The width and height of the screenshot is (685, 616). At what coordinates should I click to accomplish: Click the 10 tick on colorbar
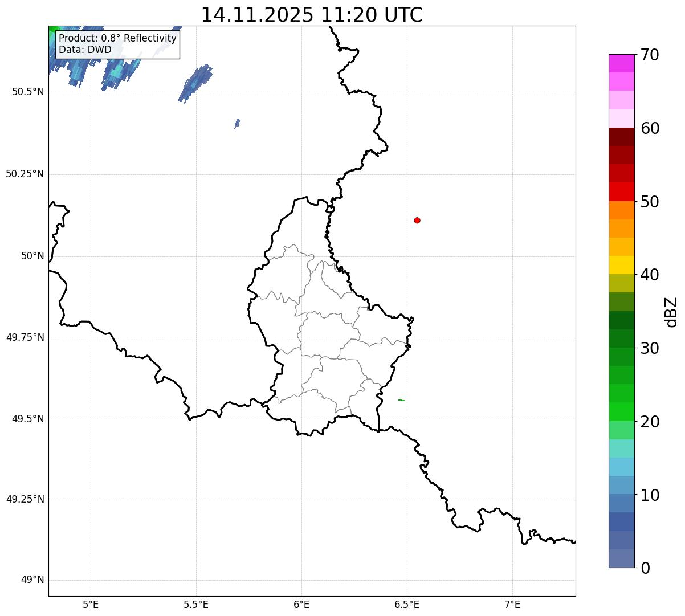(x=650, y=495)
